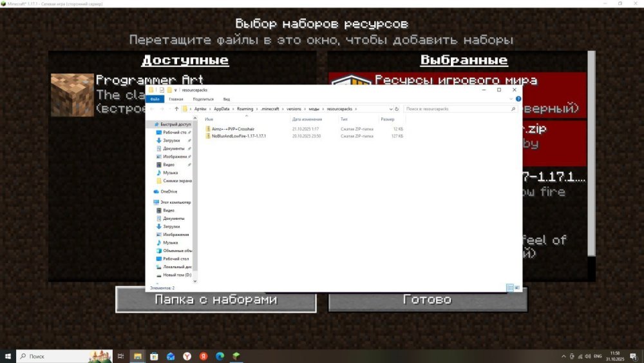Sort files by Тип column header

coord(344,119)
